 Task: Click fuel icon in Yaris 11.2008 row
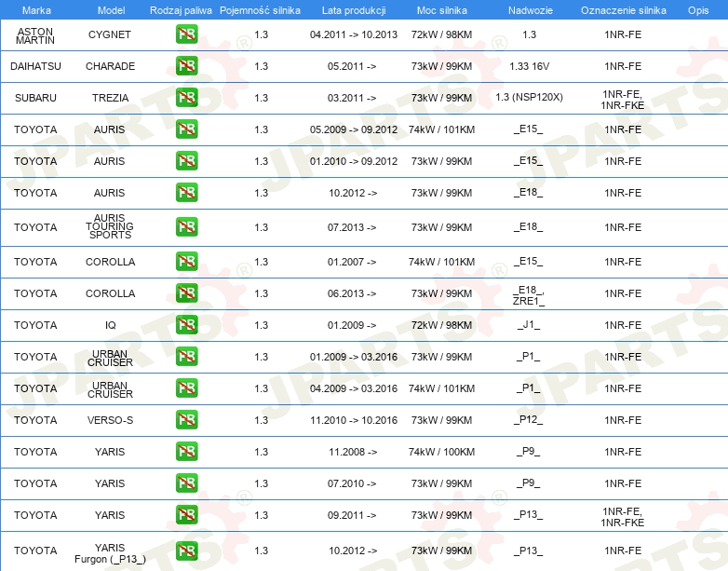click(186, 451)
